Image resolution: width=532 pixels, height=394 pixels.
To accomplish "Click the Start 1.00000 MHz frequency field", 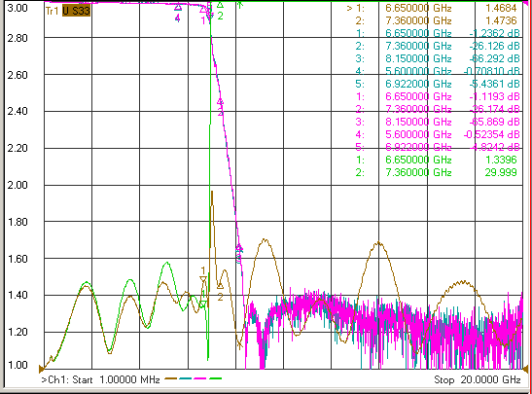I will (100, 379).
